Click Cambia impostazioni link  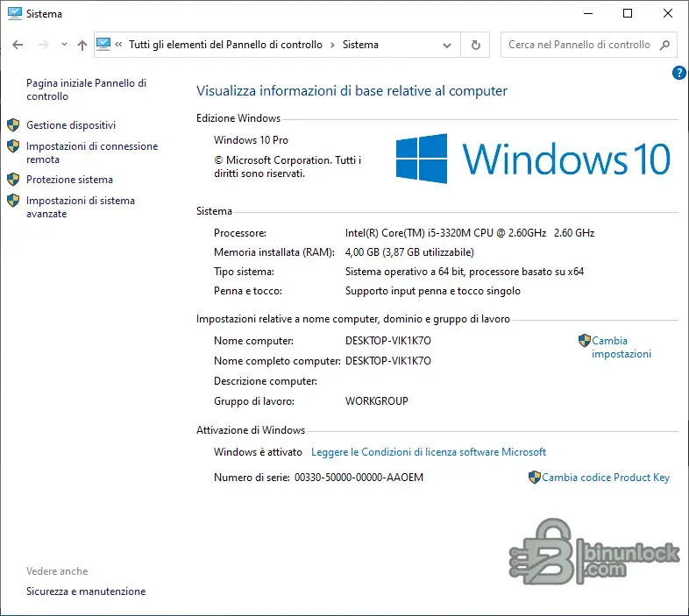click(622, 347)
